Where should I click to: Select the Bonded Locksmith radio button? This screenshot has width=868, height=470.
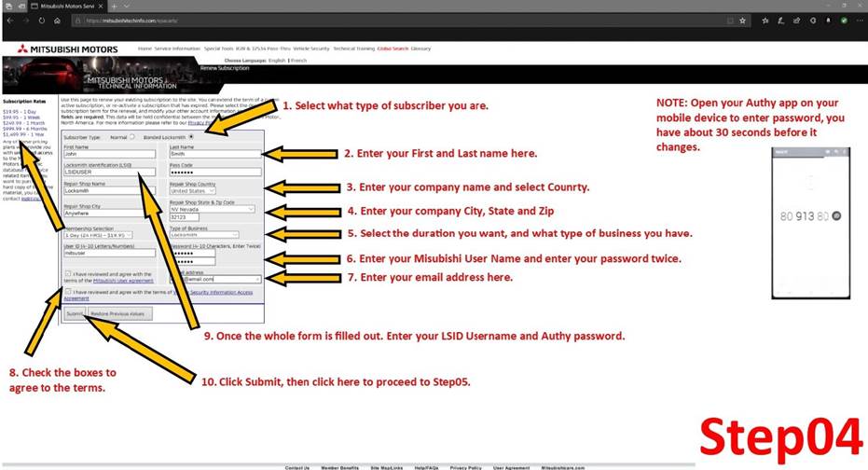pyautogui.click(x=191, y=137)
